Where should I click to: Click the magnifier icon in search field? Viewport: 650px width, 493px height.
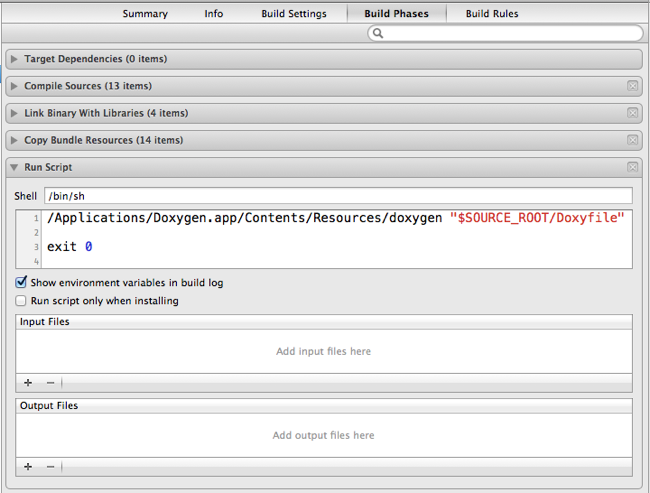click(x=378, y=34)
